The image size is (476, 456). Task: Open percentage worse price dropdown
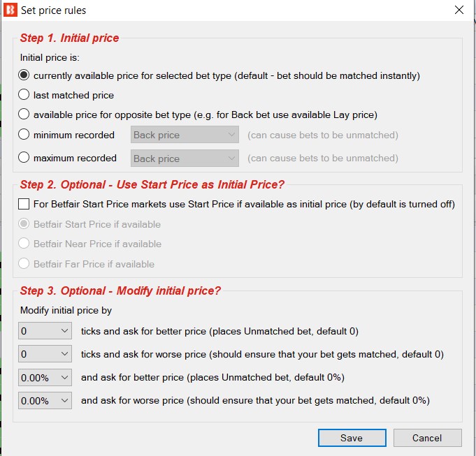45,401
